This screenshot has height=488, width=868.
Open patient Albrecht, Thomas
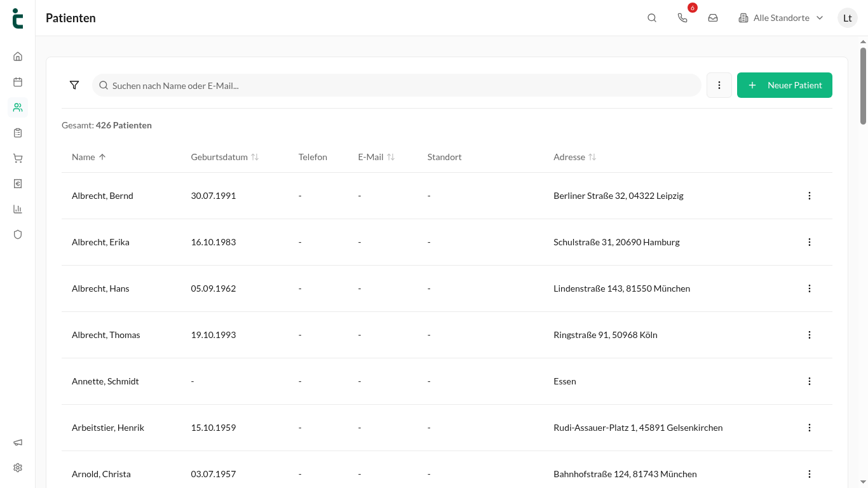coord(106,335)
